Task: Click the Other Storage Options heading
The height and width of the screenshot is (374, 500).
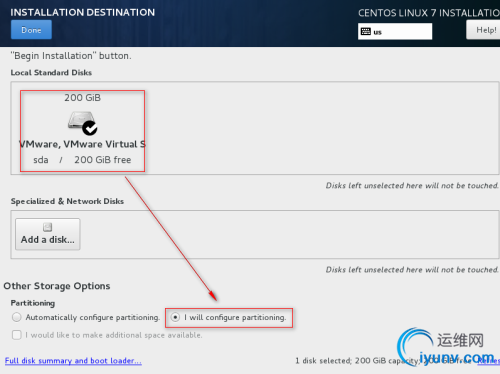Action: click(x=57, y=286)
